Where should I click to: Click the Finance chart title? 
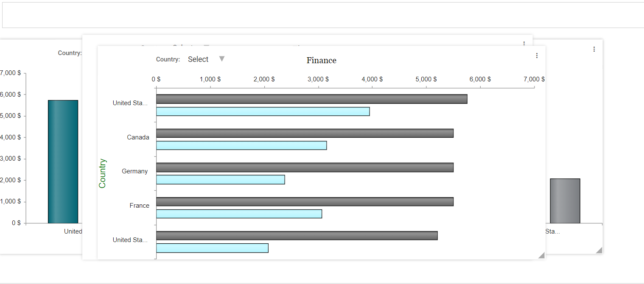321,61
